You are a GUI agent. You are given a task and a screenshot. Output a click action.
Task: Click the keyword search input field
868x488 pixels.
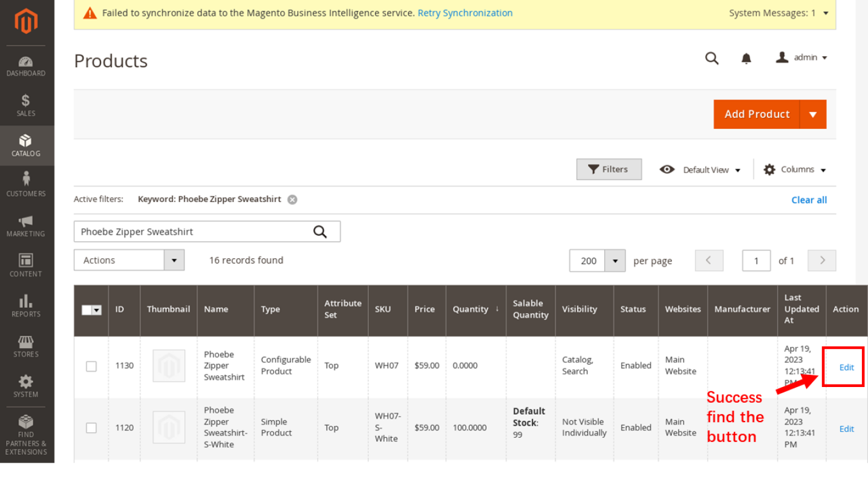pyautogui.click(x=192, y=232)
